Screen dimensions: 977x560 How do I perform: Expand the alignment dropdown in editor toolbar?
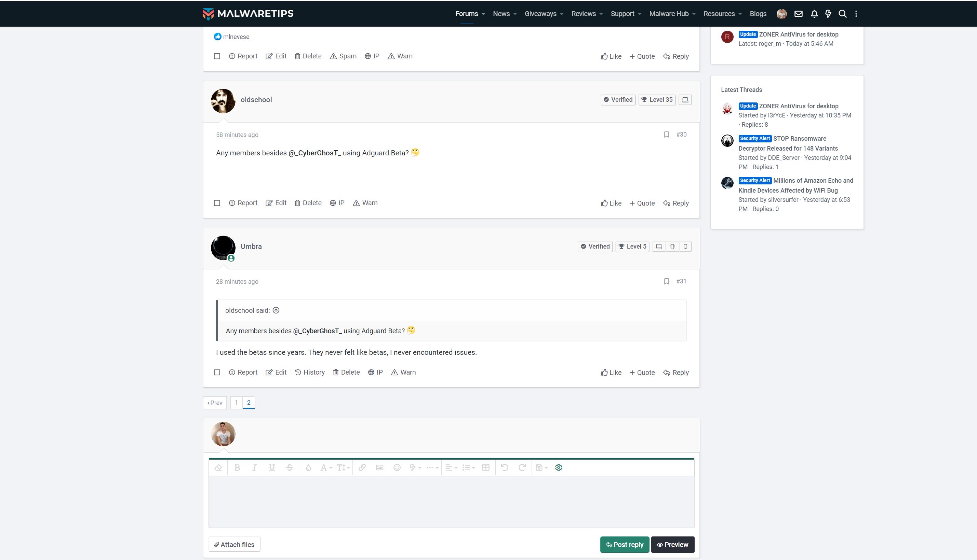(451, 467)
